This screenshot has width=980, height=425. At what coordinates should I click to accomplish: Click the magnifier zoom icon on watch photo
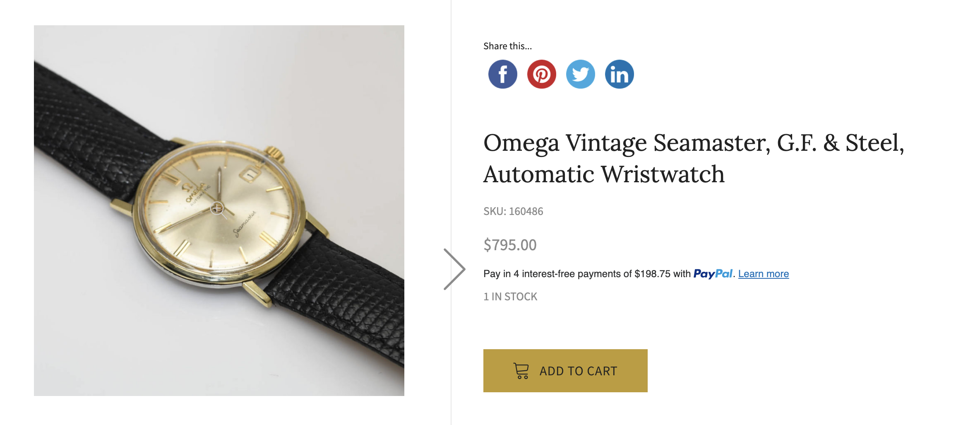pyautogui.click(x=217, y=208)
